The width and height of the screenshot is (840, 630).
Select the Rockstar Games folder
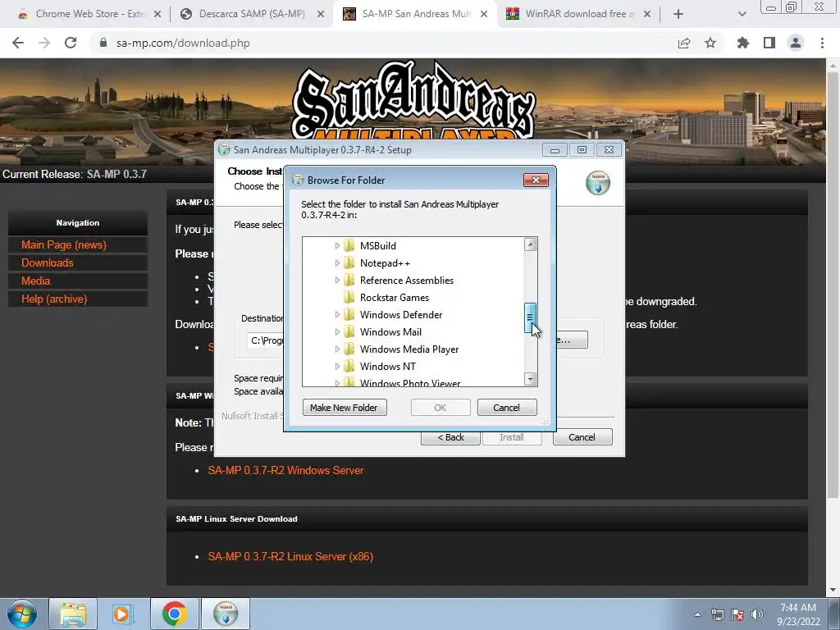point(395,297)
